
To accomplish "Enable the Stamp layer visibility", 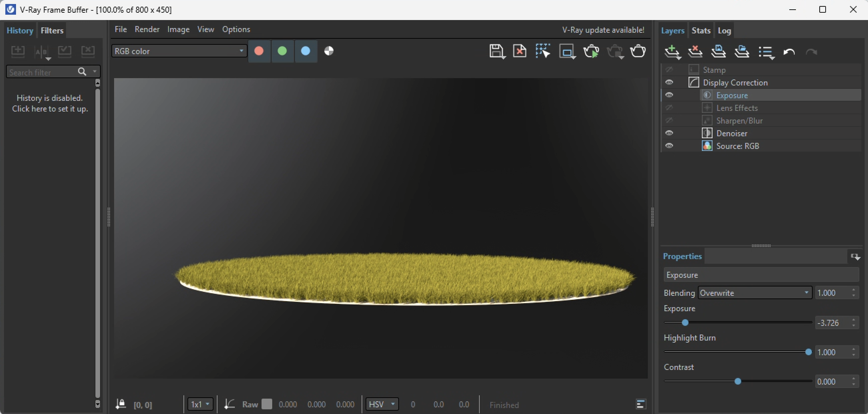I will (x=669, y=70).
